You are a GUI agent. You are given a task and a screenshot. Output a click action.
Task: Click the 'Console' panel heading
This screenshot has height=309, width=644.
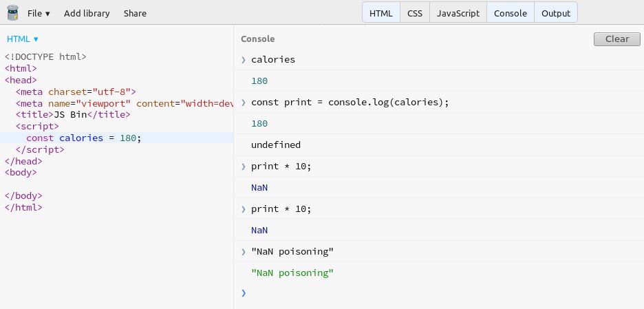tap(257, 39)
